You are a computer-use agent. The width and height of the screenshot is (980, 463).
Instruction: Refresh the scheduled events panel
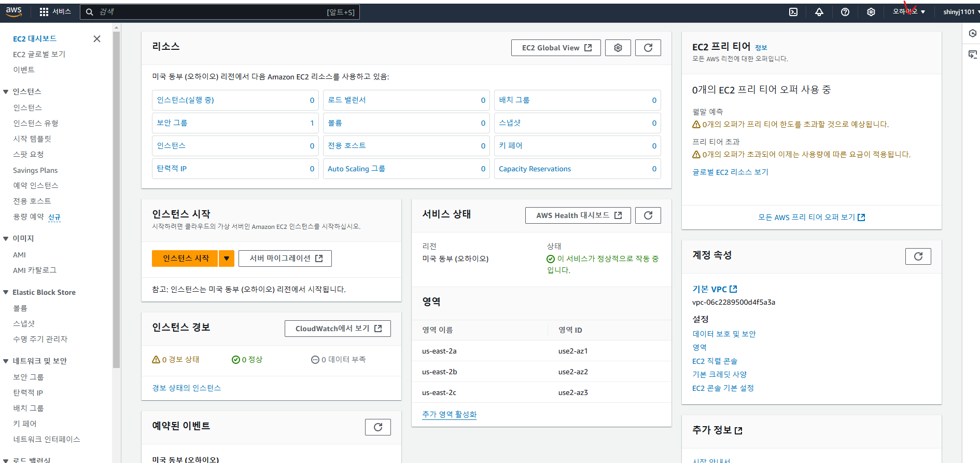click(378, 427)
